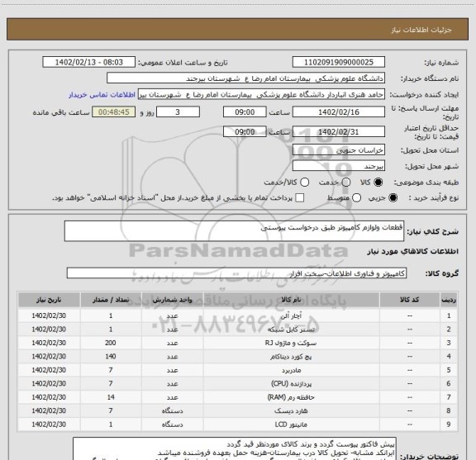Image resolution: width=476 pixels, height=460 pixels.
Task: Click the response deadline hour 09:00 field
Action: coord(245,112)
